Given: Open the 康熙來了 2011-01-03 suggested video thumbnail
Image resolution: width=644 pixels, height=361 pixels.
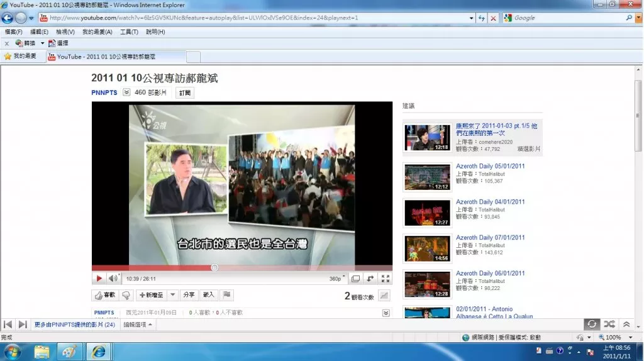Looking at the screenshot, I should pos(427,138).
